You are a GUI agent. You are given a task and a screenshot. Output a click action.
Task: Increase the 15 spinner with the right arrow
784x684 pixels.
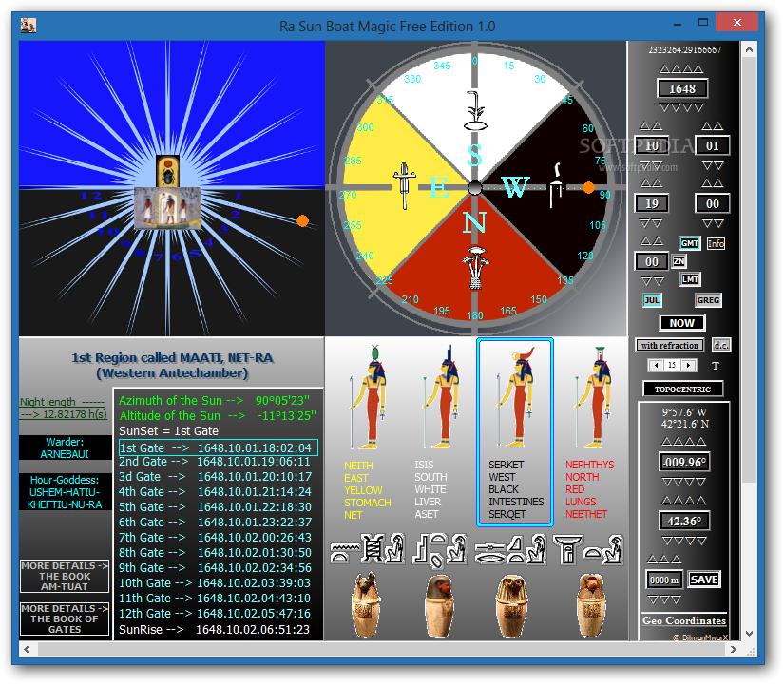coord(689,366)
